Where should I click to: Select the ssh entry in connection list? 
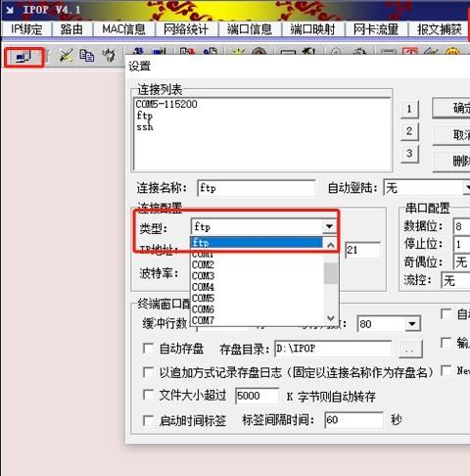pyautogui.click(x=145, y=126)
